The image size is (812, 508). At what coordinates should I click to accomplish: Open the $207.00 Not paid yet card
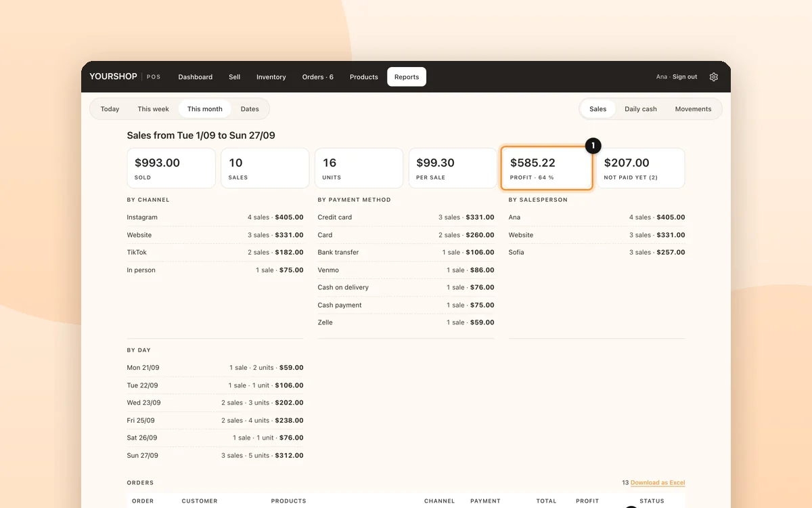pyautogui.click(x=641, y=168)
